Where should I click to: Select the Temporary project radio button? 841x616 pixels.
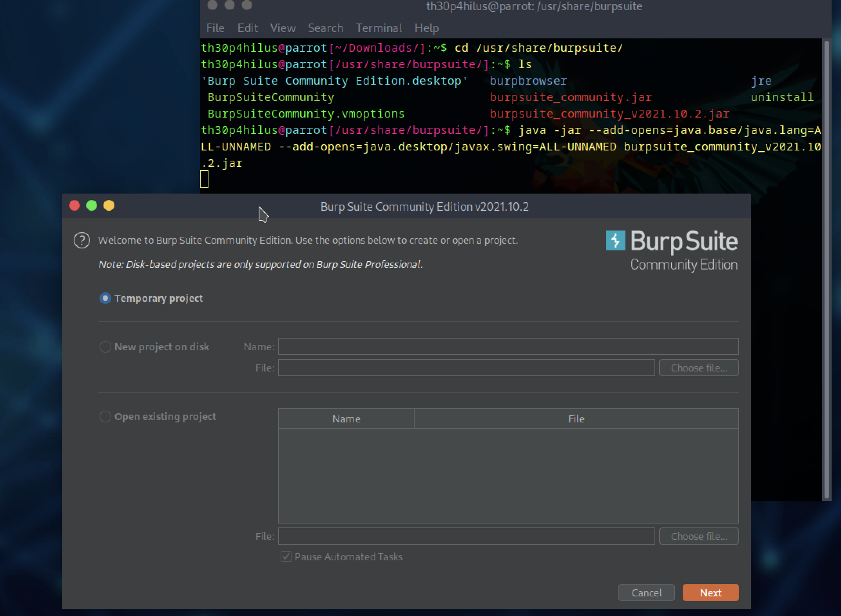(105, 299)
